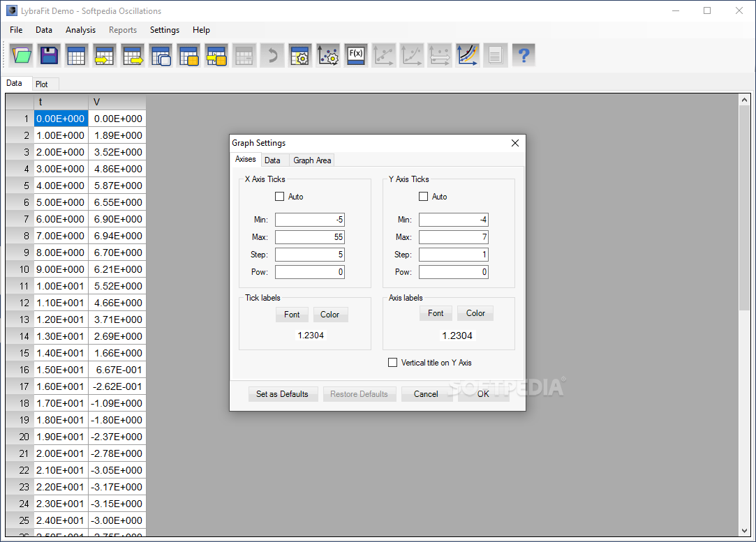Click the X axis Max field
Screen dimensions: 756x542
[x=309, y=237]
